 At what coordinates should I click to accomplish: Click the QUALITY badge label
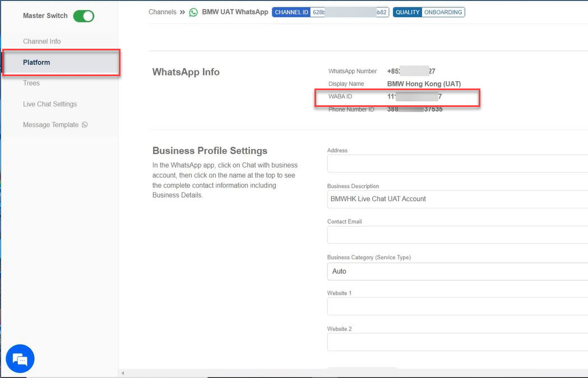408,12
